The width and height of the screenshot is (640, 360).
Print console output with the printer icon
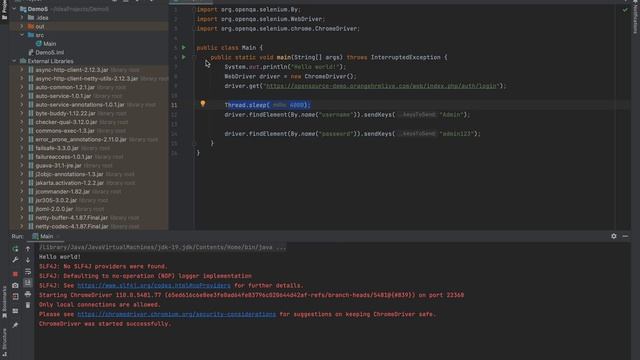[28, 294]
